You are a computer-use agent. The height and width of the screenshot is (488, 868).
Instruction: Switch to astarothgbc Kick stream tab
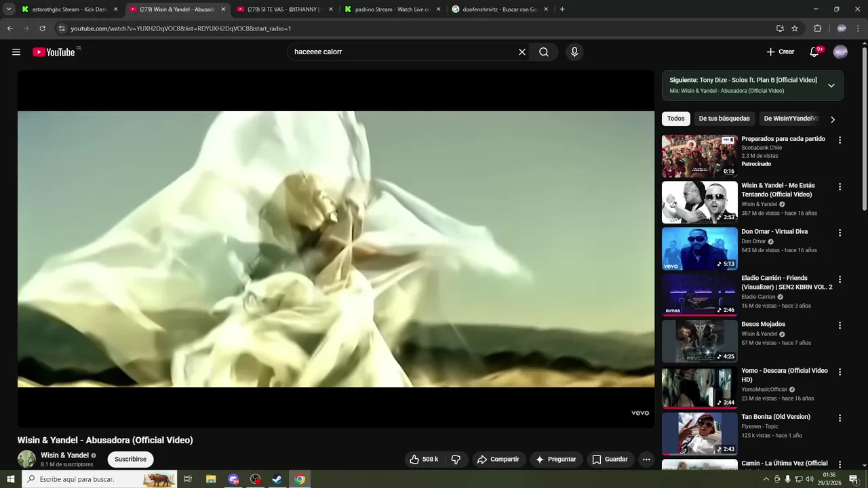tap(69, 9)
